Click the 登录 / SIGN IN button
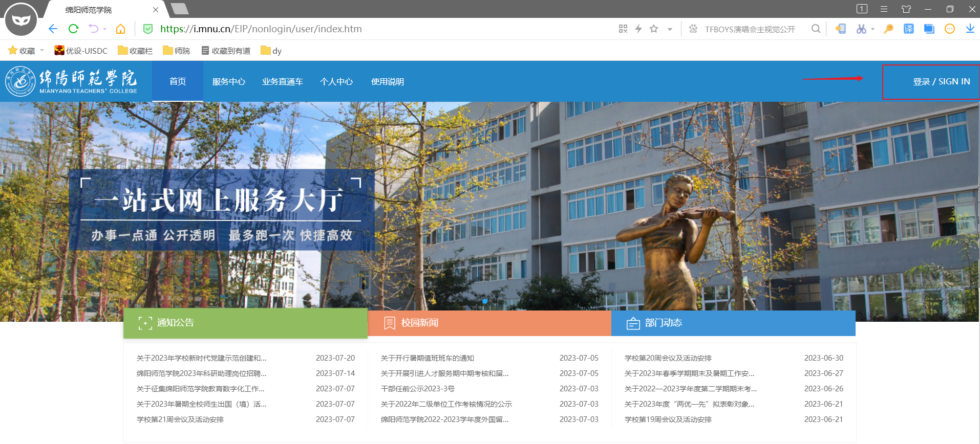The width and height of the screenshot is (980, 444). [x=941, y=81]
